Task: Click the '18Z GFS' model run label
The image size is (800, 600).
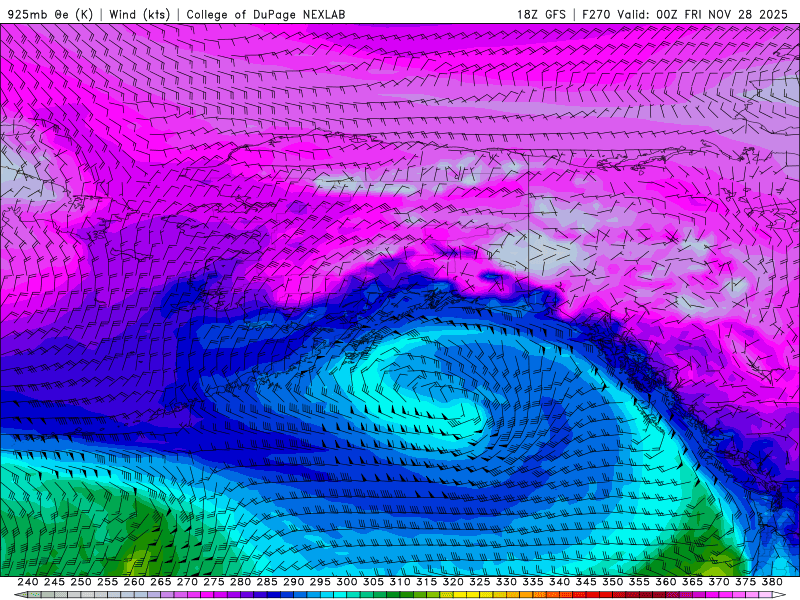Action: click(541, 14)
